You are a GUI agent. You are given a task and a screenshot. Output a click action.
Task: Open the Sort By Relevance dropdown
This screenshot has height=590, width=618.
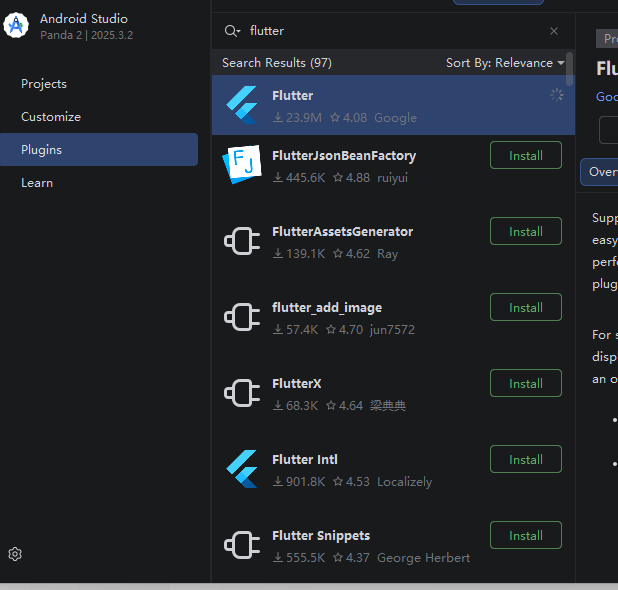(505, 63)
